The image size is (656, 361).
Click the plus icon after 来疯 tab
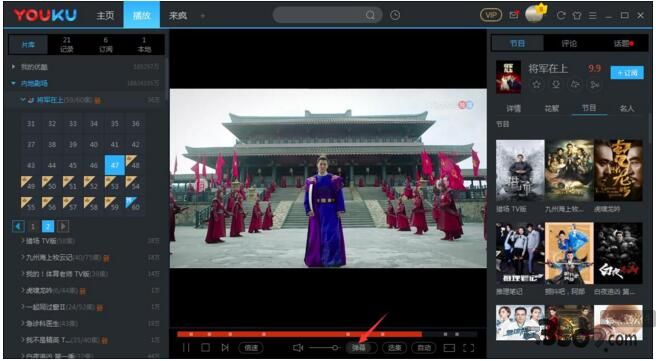tap(203, 16)
